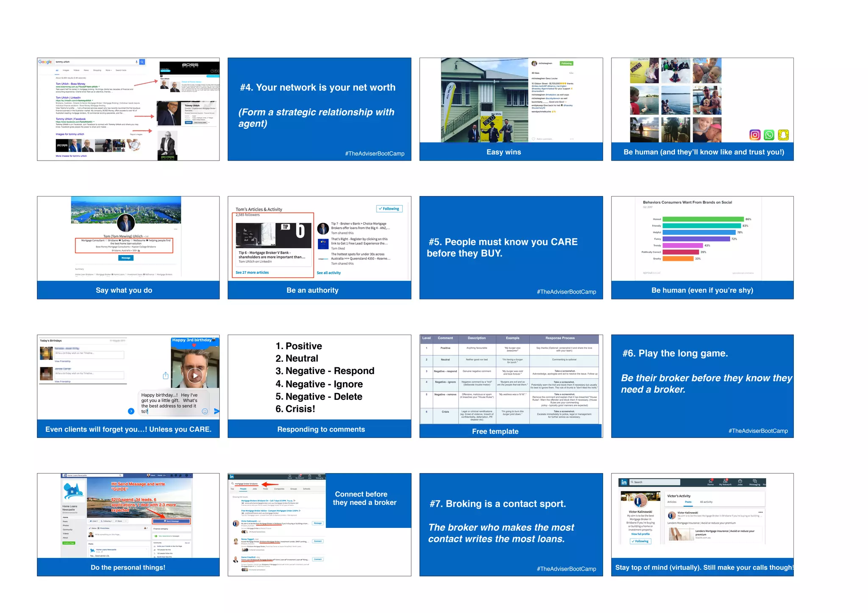Play the Happy 3rd birthday video
The image size is (868, 613).
195,375
